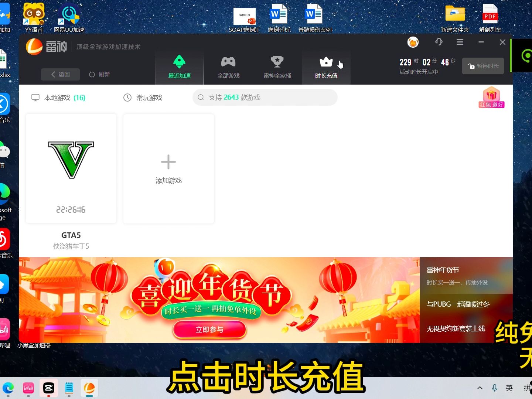Click notepad icon in taskbar

click(69, 388)
